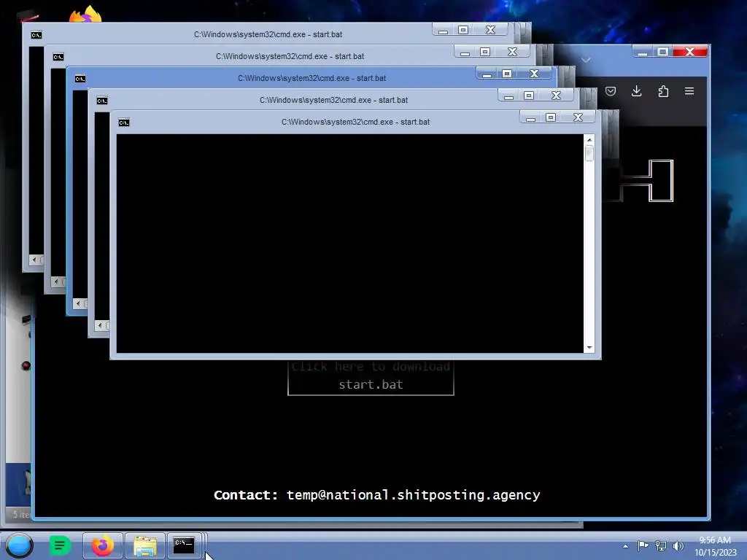Maximize the front cmd.exe window

(551, 117)
